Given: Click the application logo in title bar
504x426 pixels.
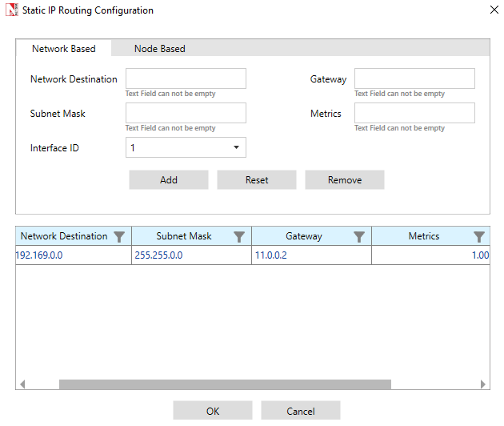Looking at the screenshot, I should [11, 10].
